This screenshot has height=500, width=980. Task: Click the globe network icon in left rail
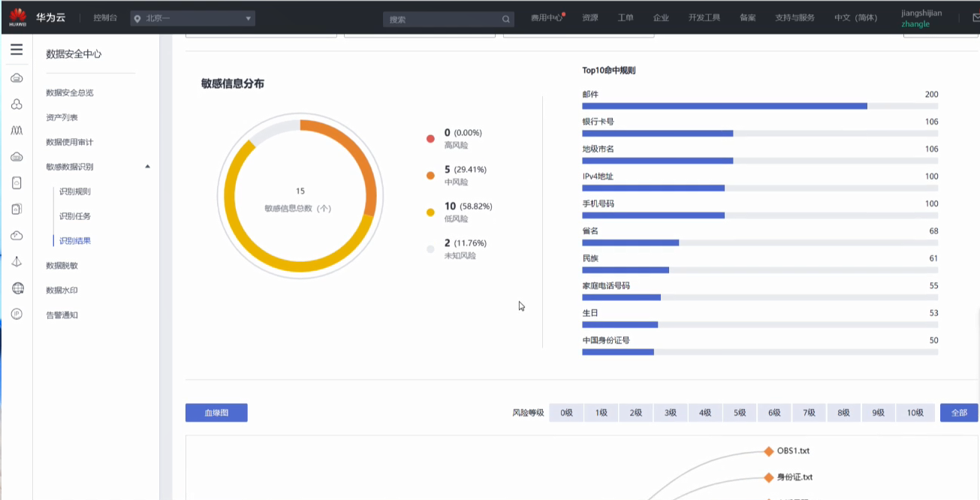point(17,288)
